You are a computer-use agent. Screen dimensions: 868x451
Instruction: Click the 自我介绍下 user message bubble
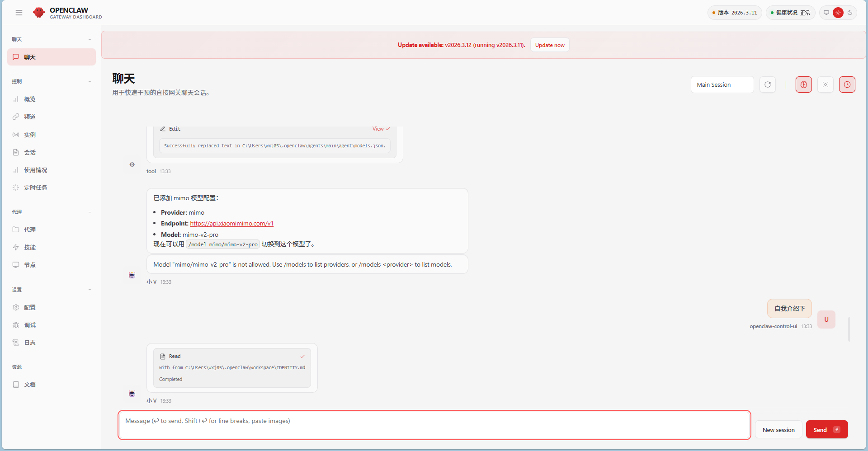[790, 309]
